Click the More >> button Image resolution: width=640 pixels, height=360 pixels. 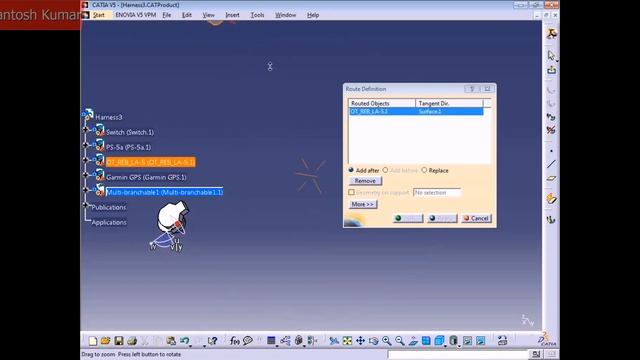click(x=363, y=204)
